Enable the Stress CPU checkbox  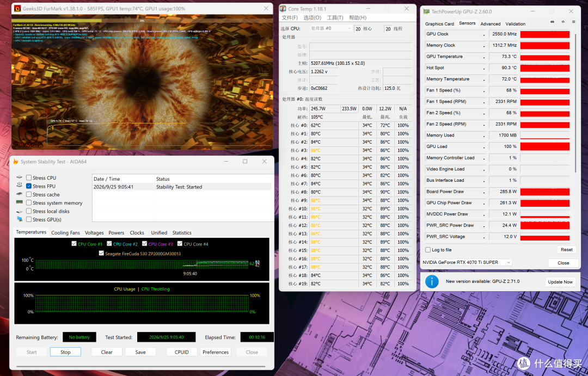coord(29,178)
